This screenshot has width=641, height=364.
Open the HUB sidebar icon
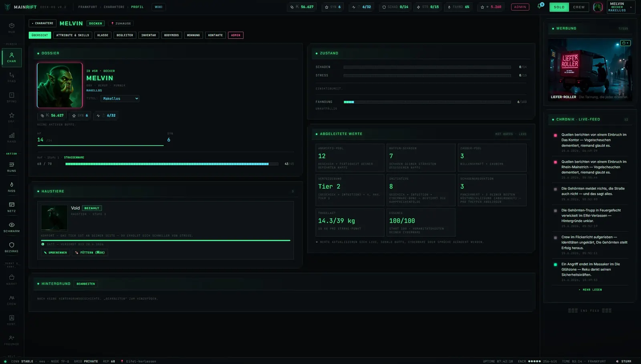pos(12,28)
